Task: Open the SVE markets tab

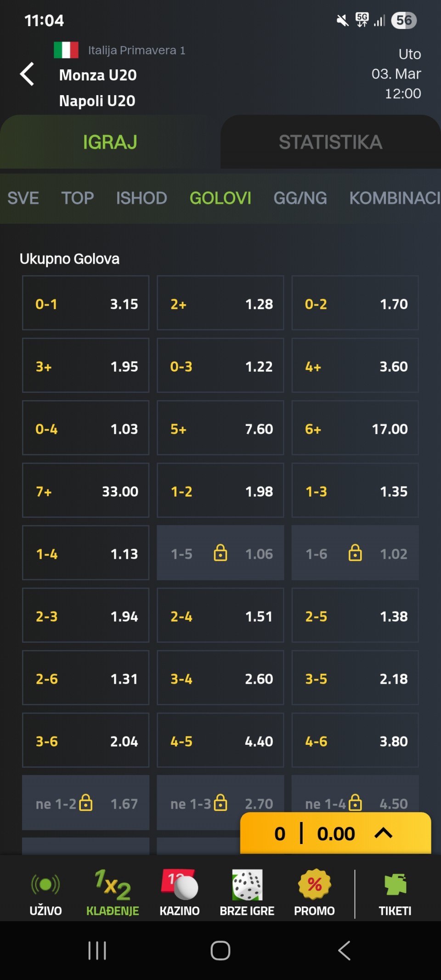Action: (x=23, y=198)
